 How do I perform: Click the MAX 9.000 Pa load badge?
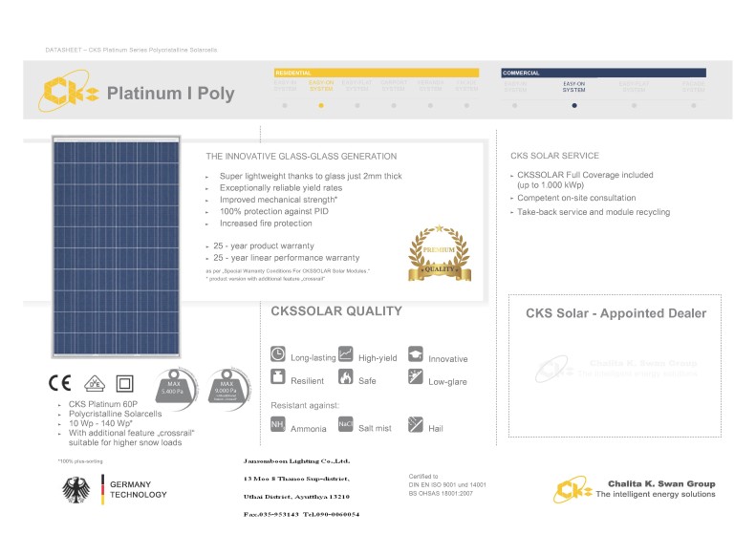point(229,389)
